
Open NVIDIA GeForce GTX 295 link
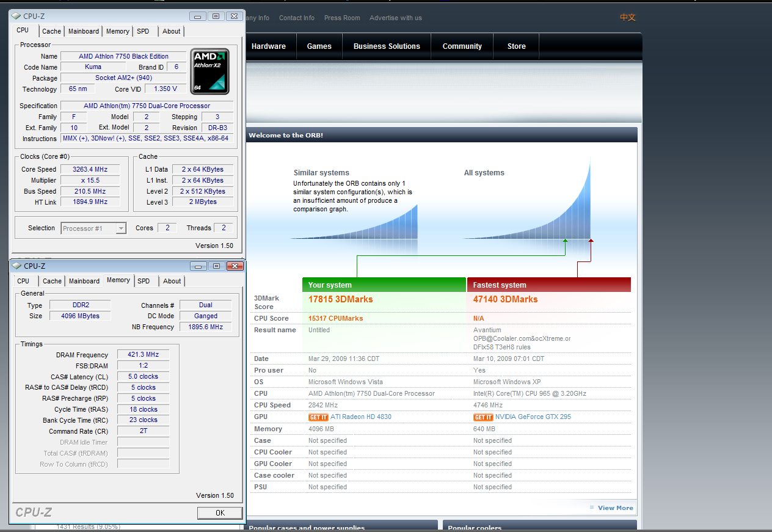click(x=533, y=417)
